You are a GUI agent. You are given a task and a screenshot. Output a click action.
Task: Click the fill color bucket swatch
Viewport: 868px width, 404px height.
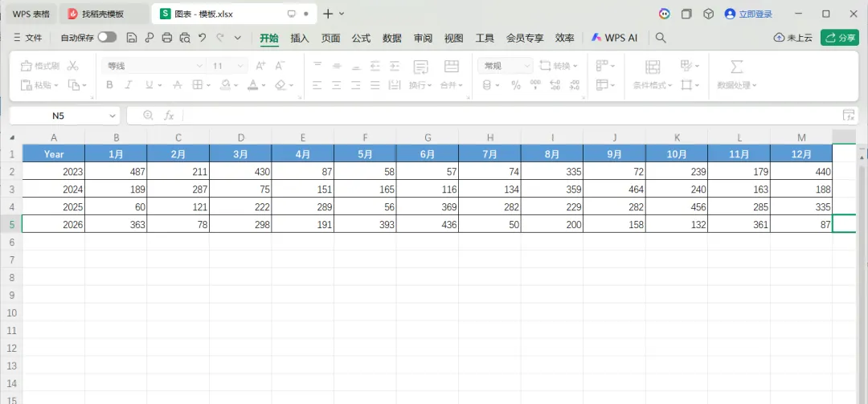pos(225,85)
